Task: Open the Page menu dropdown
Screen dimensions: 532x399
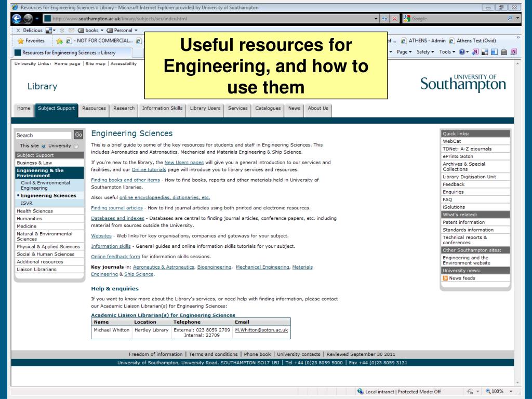Action: pos(404,52)
